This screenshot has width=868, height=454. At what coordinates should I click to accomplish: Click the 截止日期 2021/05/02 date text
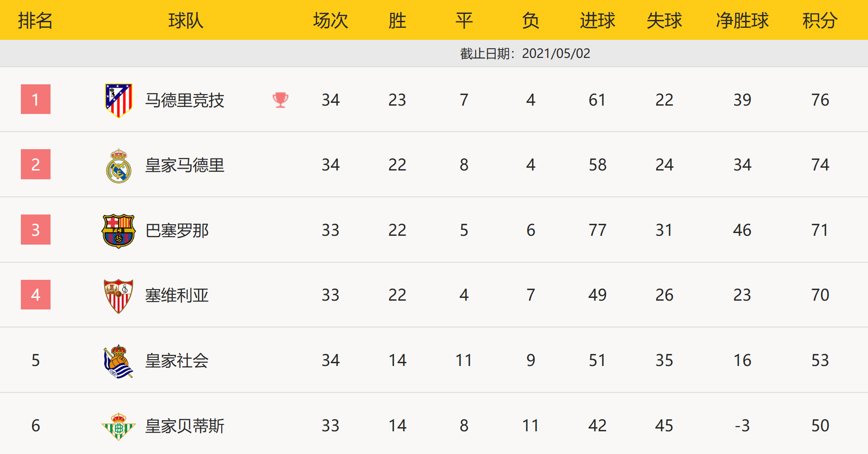tap(525, 54)
